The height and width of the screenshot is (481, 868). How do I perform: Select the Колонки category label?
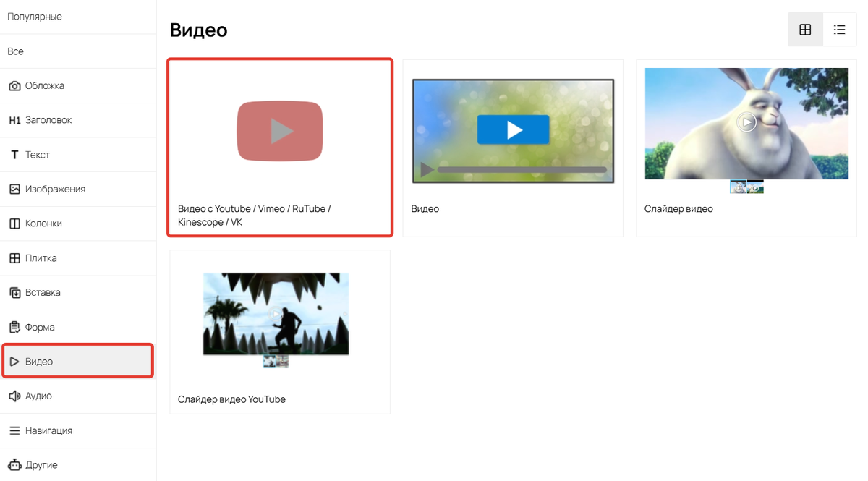(43, 224)
